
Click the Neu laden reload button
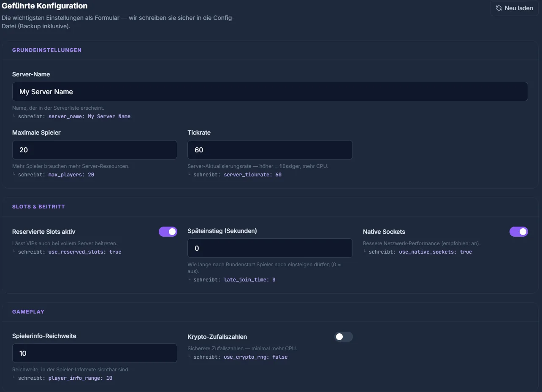click(x=514, y=8)
